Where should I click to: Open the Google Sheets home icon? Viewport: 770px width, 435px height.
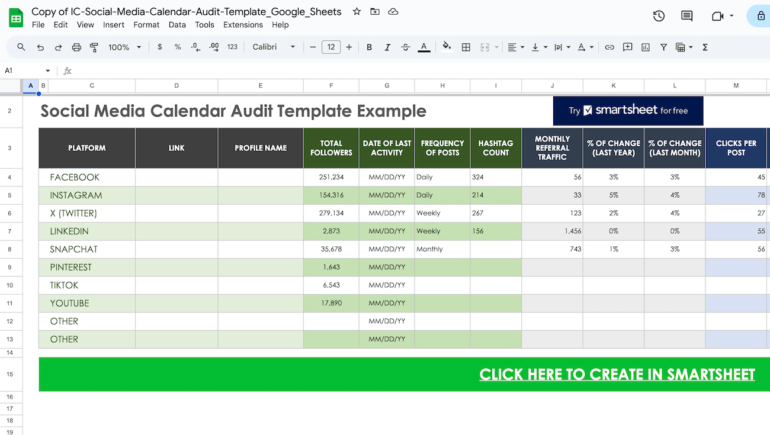click(x=16, y=18)
